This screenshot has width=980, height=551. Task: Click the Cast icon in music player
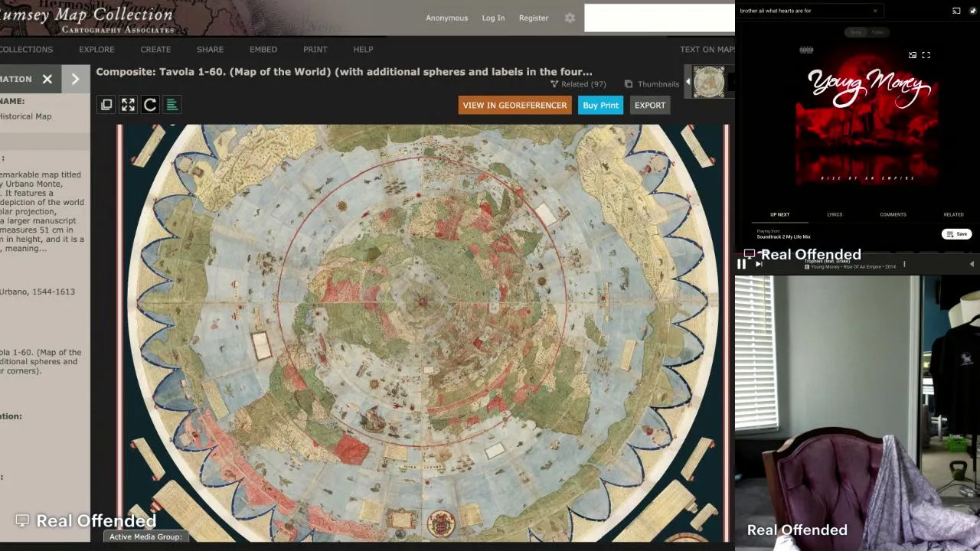click(x=956, y=11)
